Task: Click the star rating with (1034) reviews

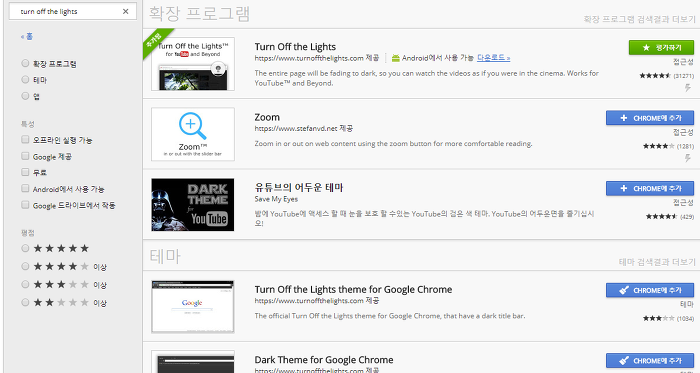Action: coord(658,319)
